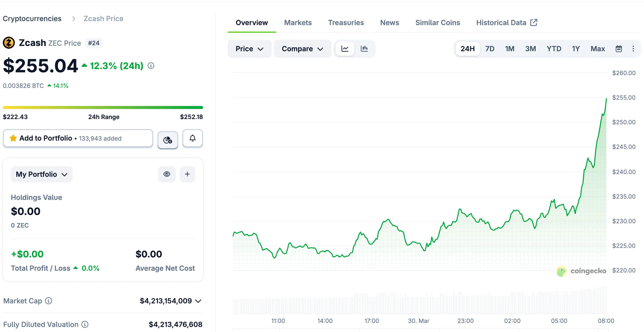Viewport: 644px width, 332px height.
Task: Open the Price dropdown
Action: tap(249, 49)
